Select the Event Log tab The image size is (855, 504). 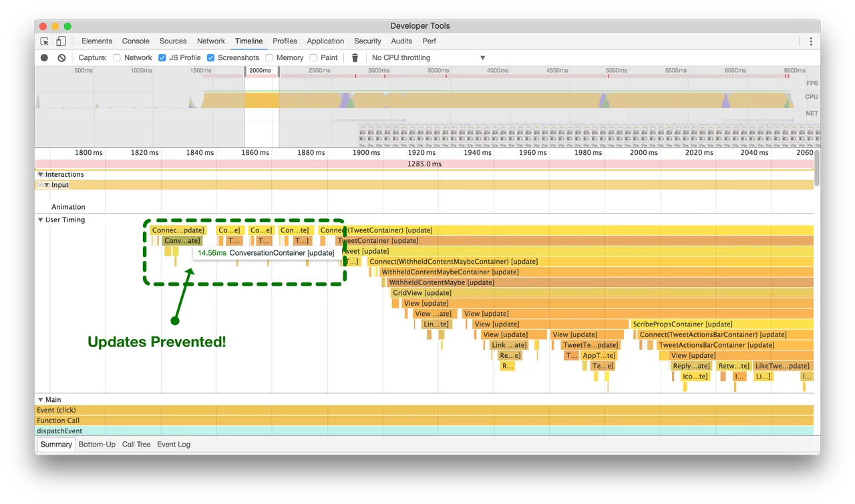(x=173, y=444)
